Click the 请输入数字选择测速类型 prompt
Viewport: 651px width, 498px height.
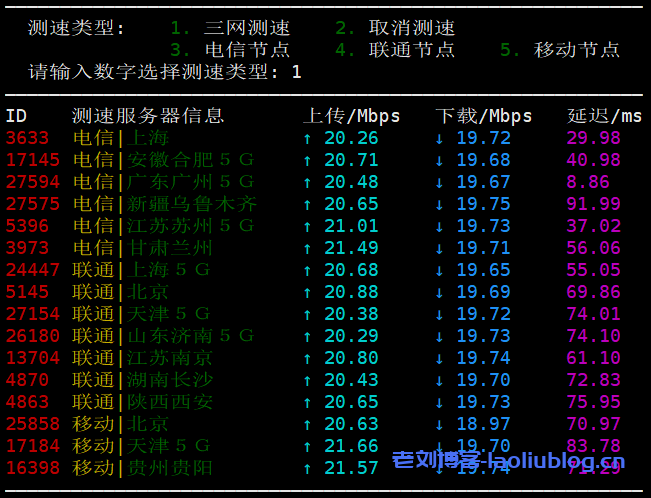pyautogui.click(x=153, y=72)
